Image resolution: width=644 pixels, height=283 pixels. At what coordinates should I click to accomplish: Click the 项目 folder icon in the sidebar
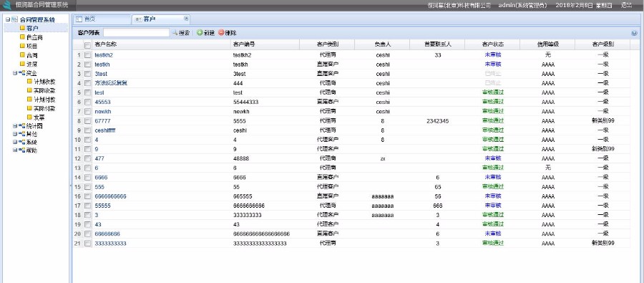tap(23, 46)
